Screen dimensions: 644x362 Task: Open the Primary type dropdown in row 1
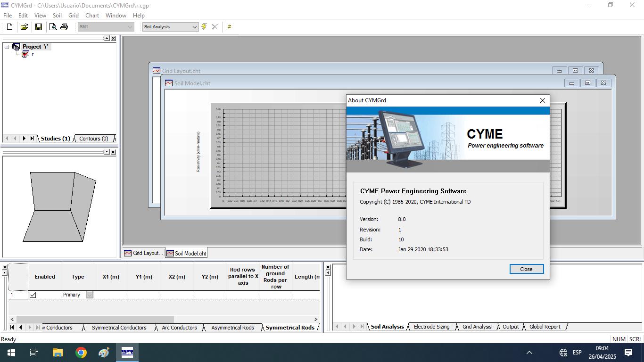click(x=90, y=295)
